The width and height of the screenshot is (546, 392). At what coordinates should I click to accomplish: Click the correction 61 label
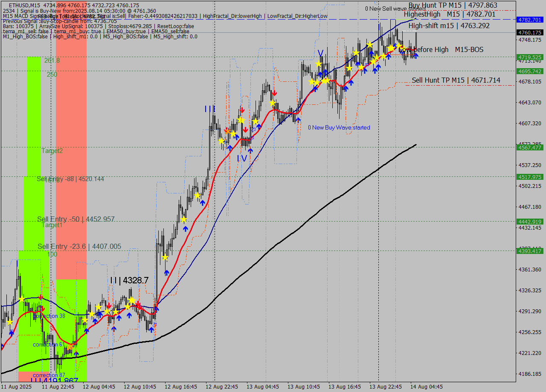[x=49, y=344]
